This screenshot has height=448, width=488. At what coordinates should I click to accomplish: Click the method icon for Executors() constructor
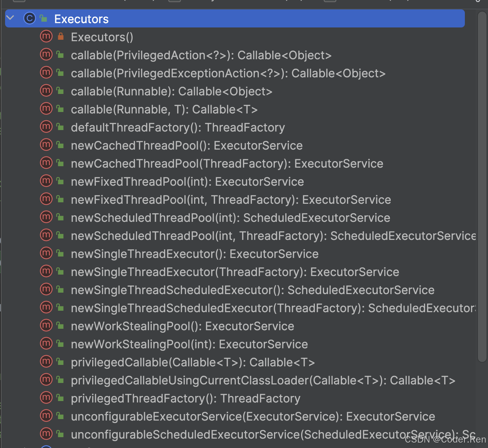pos(46,36)
